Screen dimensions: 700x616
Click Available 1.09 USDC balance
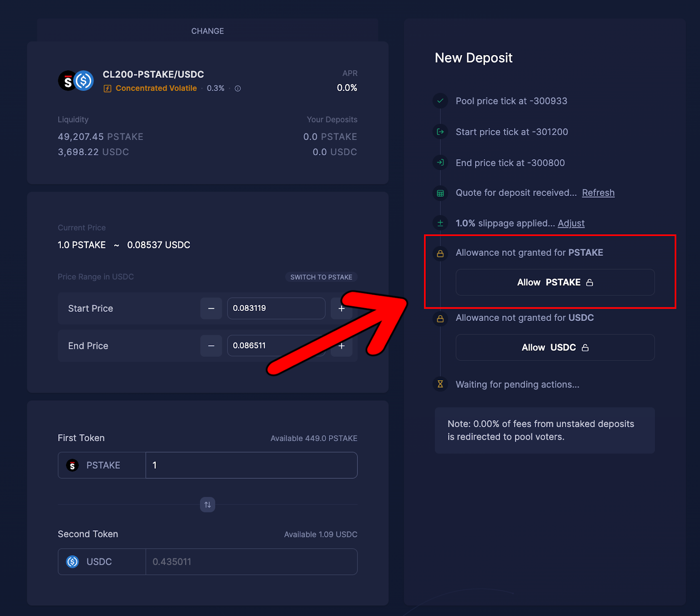pyautogui.click(x=321, y=534)
